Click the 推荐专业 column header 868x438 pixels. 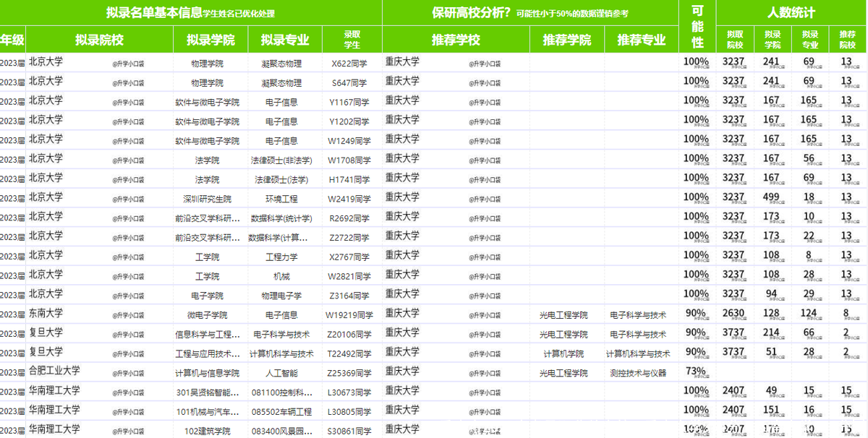[644, 40]
